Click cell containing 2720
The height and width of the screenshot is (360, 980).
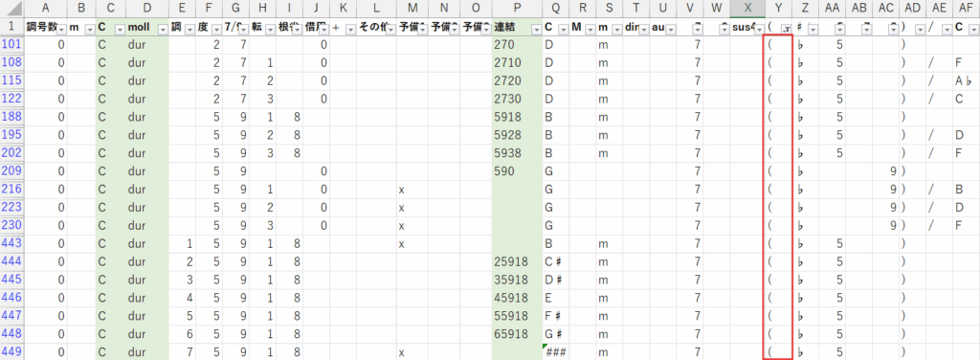tap(517, 81)
